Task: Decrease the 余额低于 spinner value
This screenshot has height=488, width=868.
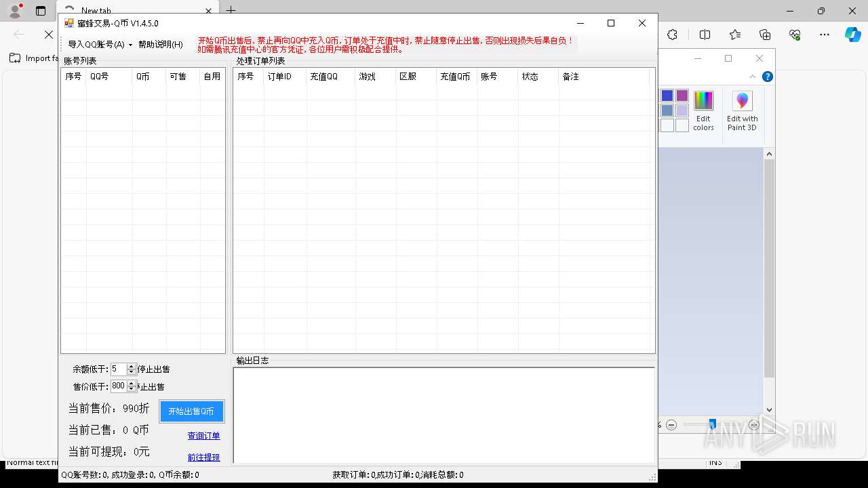Action: pos(132,372)
